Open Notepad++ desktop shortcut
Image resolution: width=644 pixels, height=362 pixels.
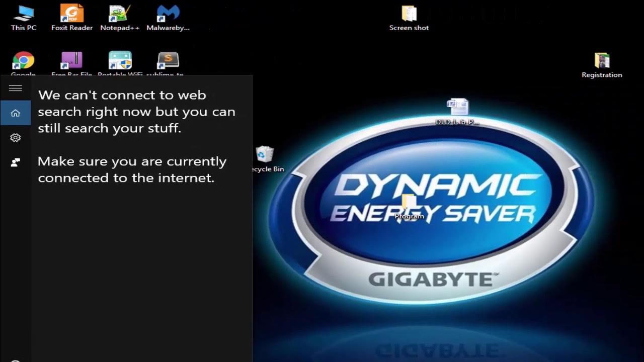tap(120, 18)
